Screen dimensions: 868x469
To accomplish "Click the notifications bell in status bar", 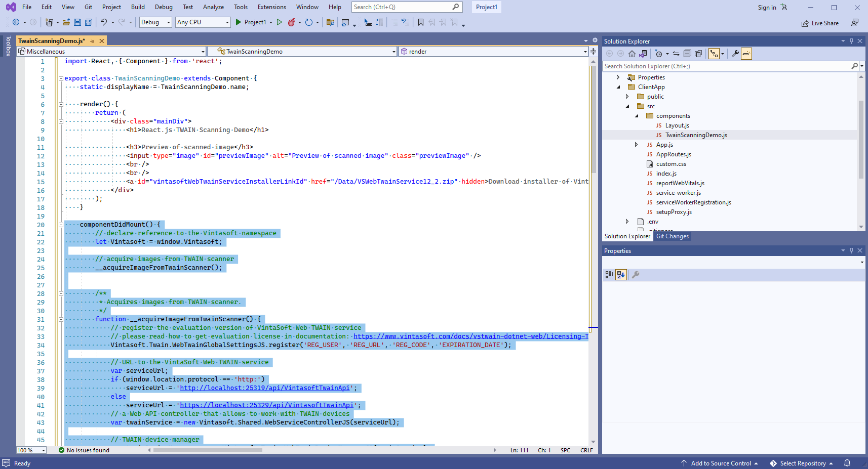I will tap(847, 463).
